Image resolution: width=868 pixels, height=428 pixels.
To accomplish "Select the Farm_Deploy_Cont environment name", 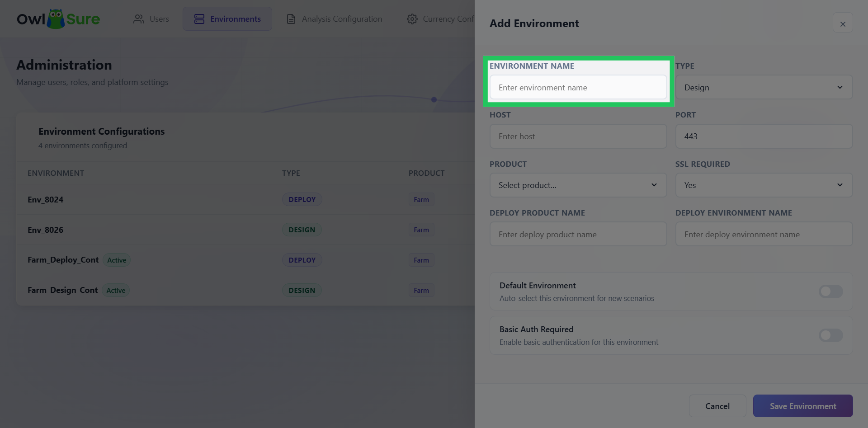I will (x=63, y=260).
